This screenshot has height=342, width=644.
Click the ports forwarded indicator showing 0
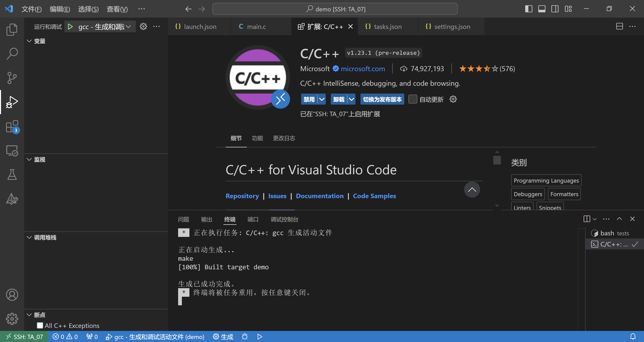coord(92,336)
